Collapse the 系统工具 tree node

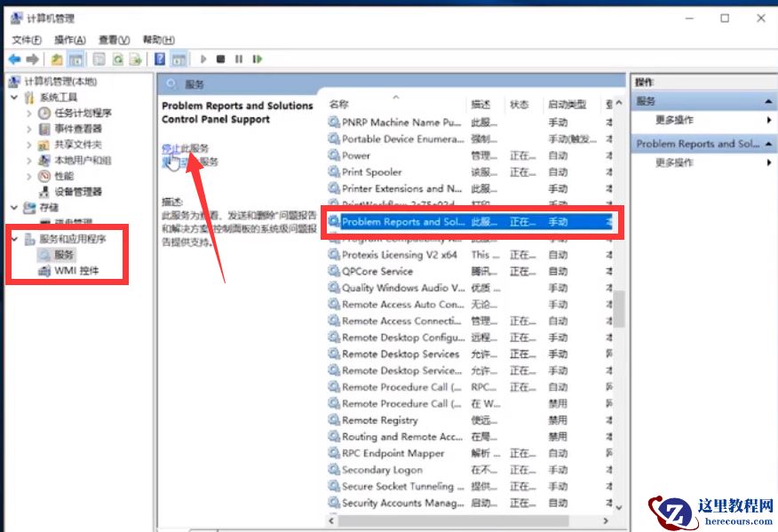(x=14, y=97)
